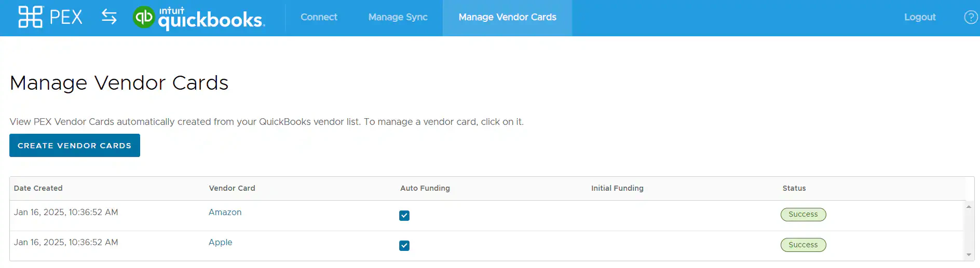The width and height of the screenshot is (980, 268).
Task: Click the Logout link
Action: [920, 17]
